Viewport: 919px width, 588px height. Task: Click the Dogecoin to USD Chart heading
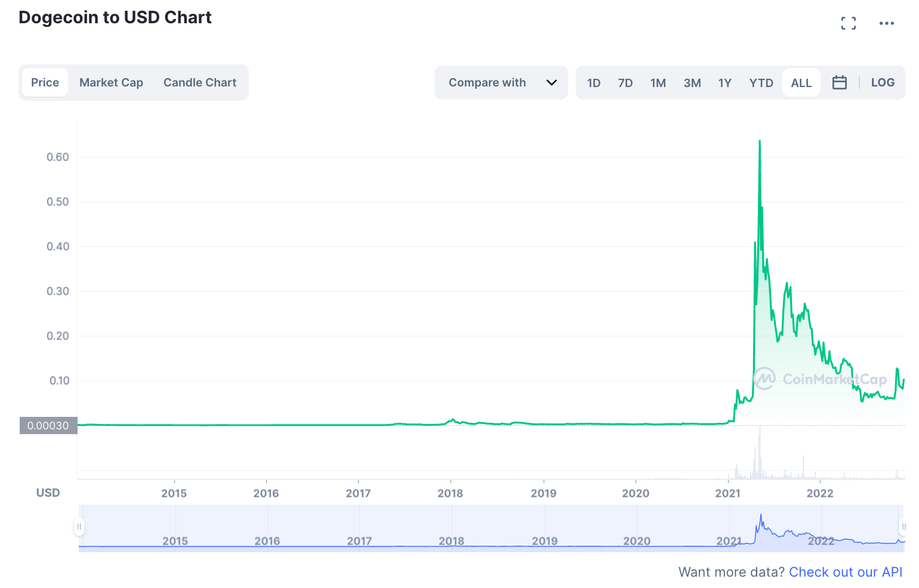(x=115, y=17)
